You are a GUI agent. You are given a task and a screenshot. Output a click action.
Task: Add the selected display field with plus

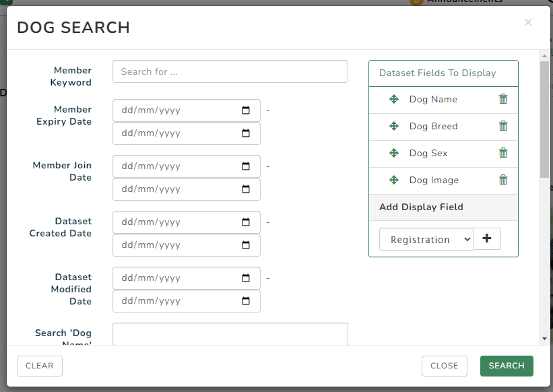(487, 238)
